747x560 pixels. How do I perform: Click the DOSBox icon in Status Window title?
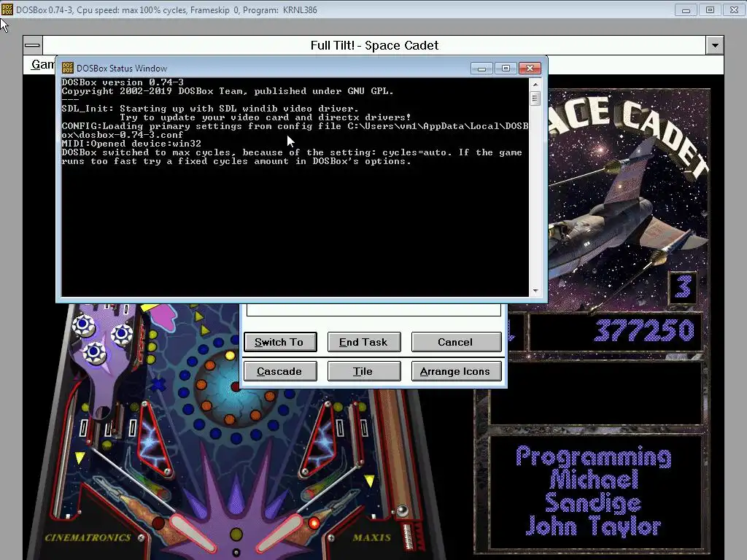(x=68, y=68)
